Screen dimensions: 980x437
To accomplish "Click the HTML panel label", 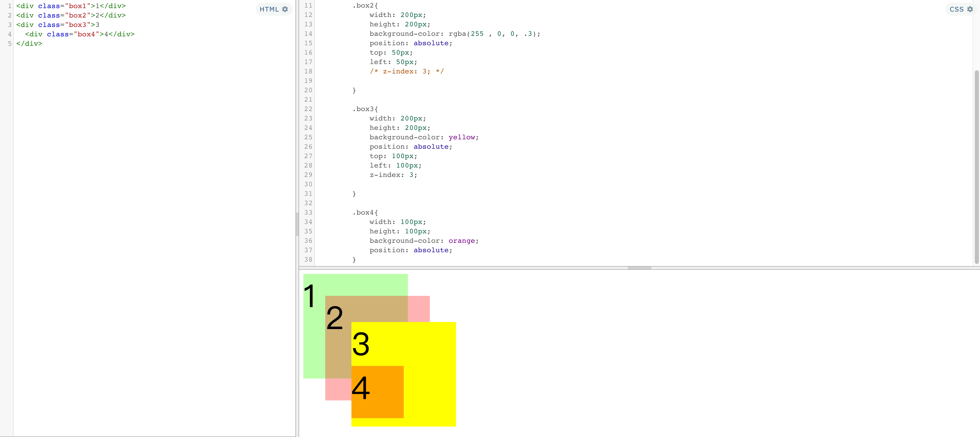I will pos(269,9).
